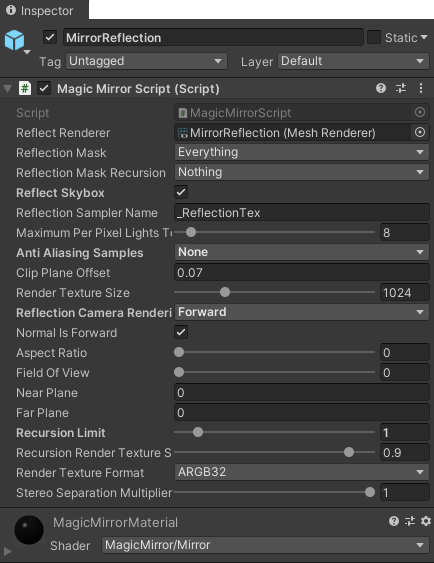Click the Reflect Renderer object picker circle
Image resolution: width=434 pixels, height=563 pixels.
point(420,132)
